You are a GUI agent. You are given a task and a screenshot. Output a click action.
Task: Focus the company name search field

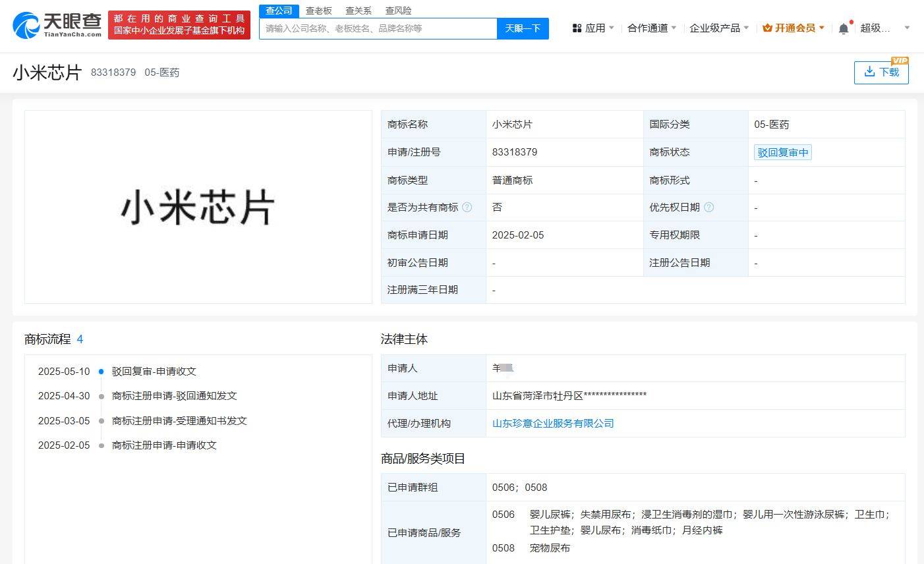(378, 28)
